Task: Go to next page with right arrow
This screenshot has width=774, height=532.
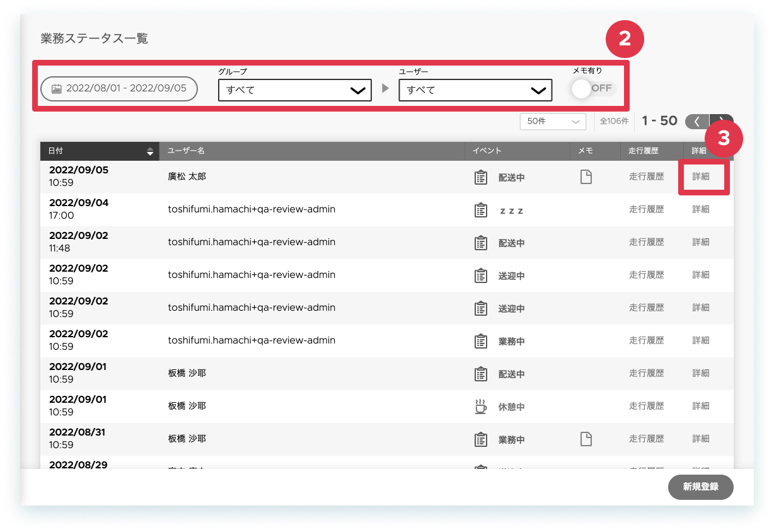Action: (x=722, y=121)
